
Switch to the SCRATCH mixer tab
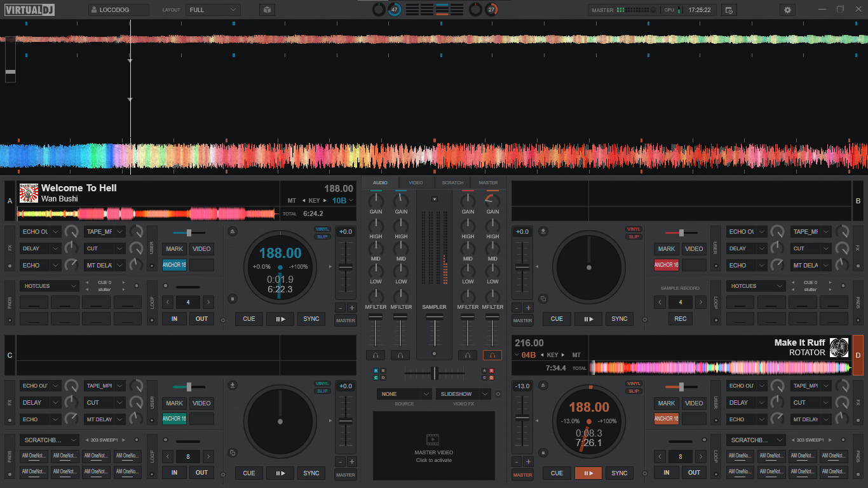pos(452,183)
